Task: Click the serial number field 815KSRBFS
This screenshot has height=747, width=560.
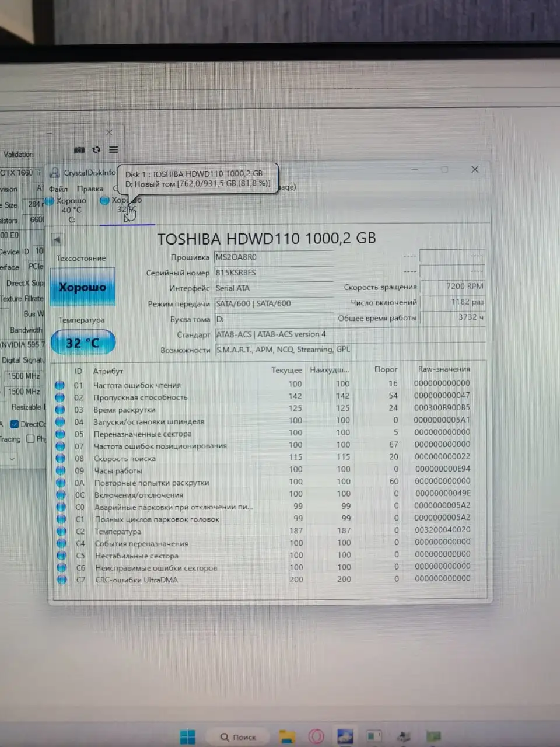Action: tap(274, 273)
